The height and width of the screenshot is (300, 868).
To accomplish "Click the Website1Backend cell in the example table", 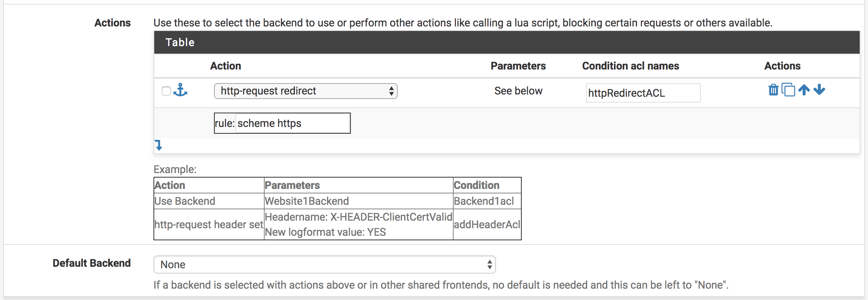I will [307, 201].
